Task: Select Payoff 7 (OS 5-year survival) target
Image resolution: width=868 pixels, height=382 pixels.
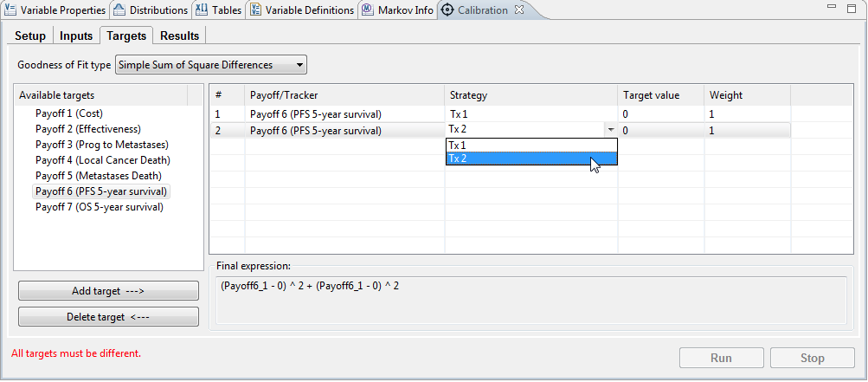Action: (x=99, y=207)
